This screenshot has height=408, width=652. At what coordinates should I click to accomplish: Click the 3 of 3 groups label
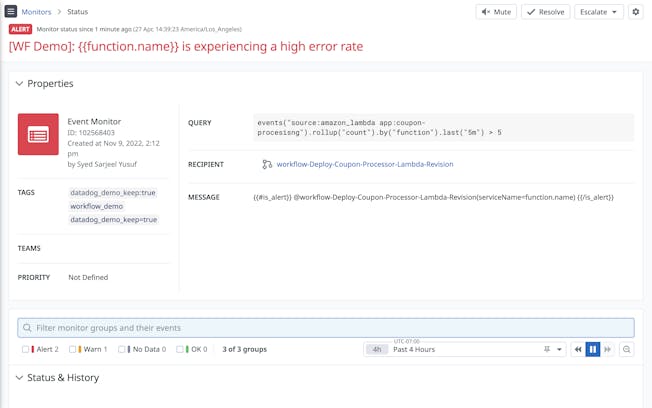pyautogui.click(x=244, y=349)
